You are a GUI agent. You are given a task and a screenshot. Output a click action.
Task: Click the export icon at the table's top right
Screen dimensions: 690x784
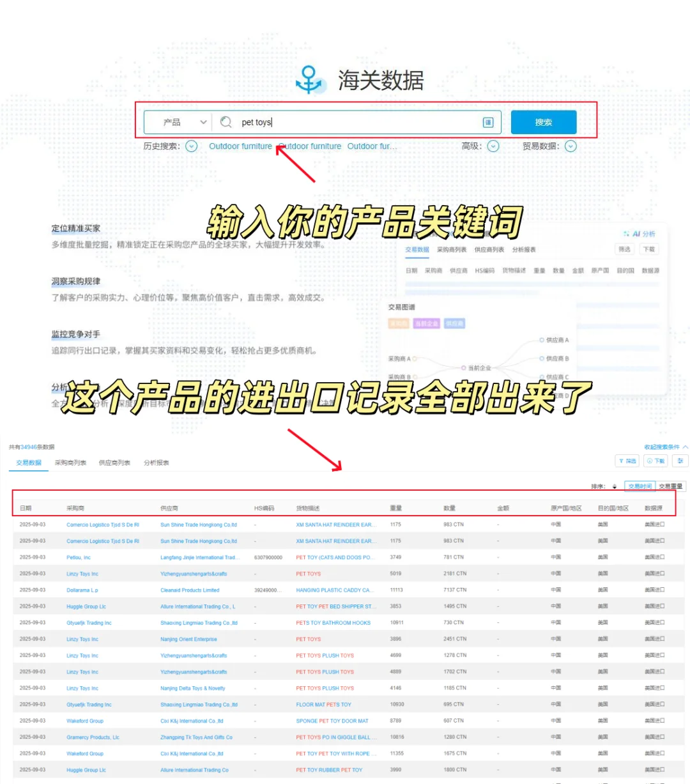(x=680, y=461)
